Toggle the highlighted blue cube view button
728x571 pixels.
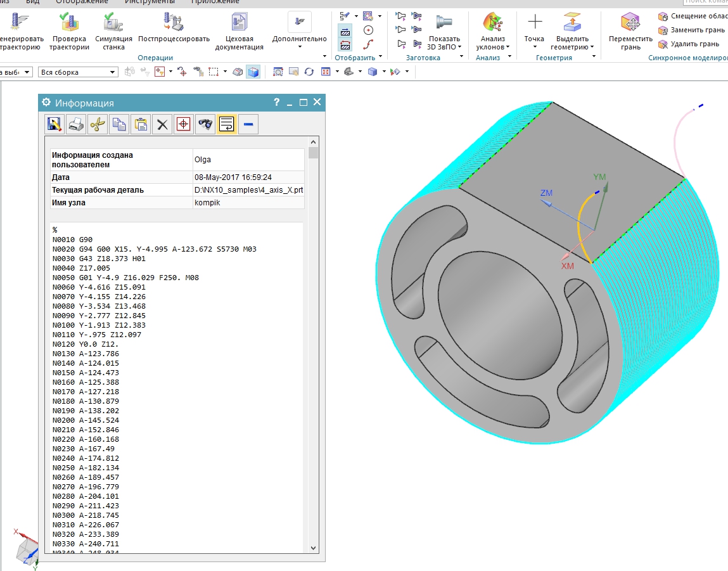[x=253, y=72]
